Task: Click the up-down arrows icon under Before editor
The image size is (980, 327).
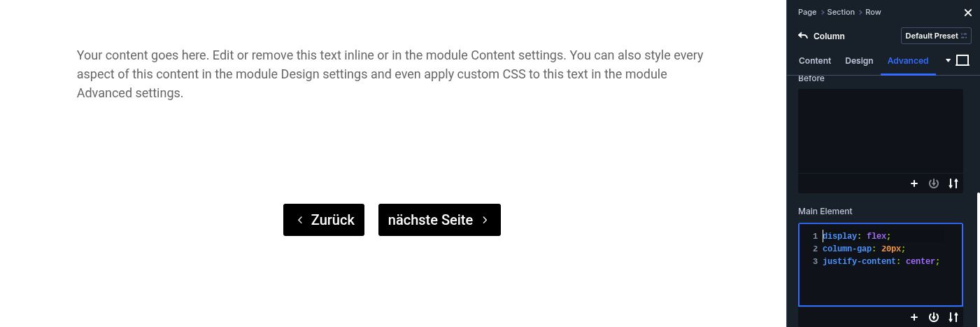Action: coord(953,183)
